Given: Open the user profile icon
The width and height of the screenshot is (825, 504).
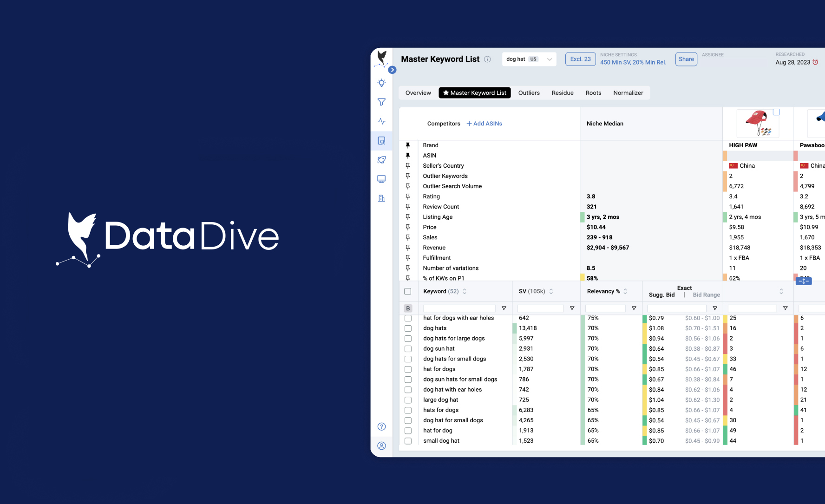Looking at the screenshot, I should [x=381, y=446].
